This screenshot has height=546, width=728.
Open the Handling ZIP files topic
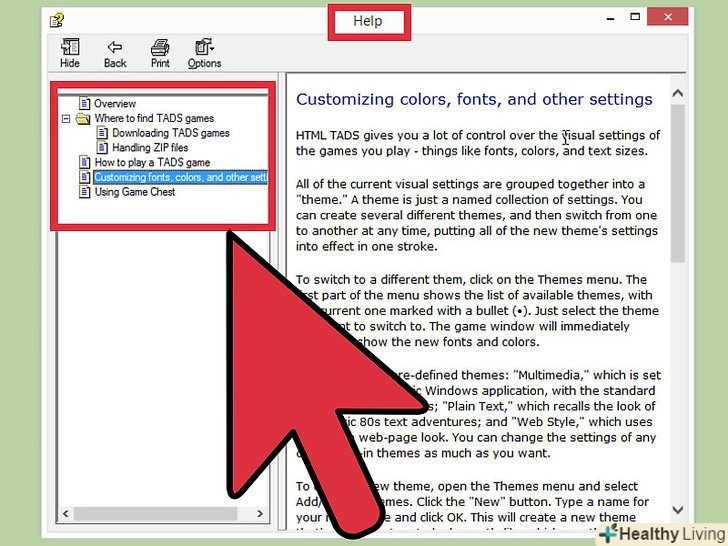pyautogui.click(x=150, y=148)
